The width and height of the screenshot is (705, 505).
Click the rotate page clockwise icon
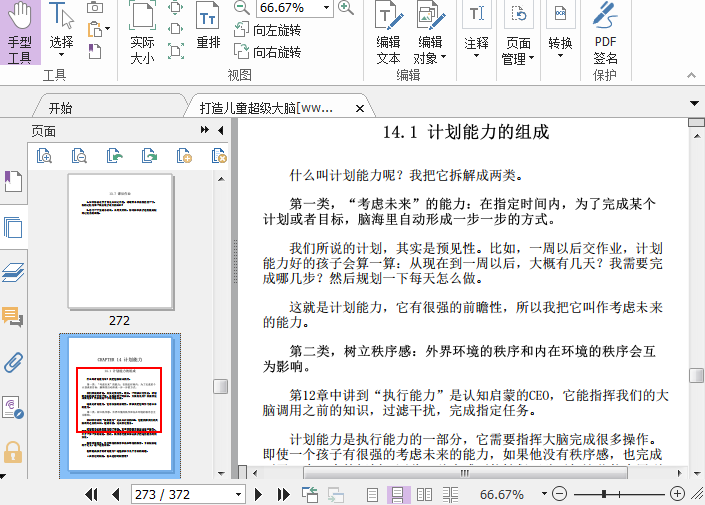[x=149, y=156]
